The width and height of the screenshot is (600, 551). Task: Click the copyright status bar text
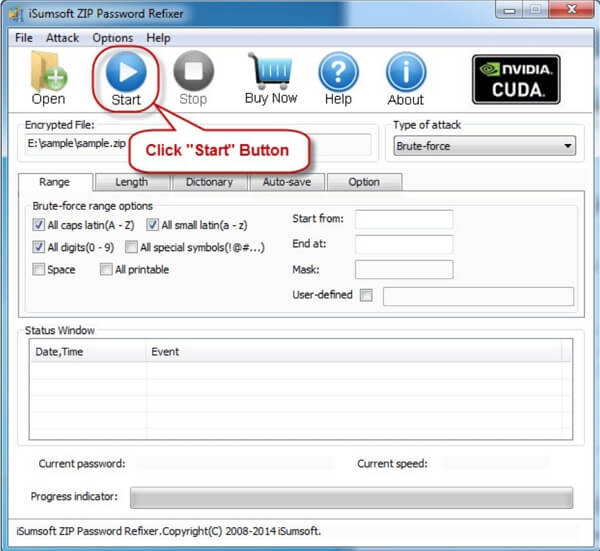coord(168,531)
